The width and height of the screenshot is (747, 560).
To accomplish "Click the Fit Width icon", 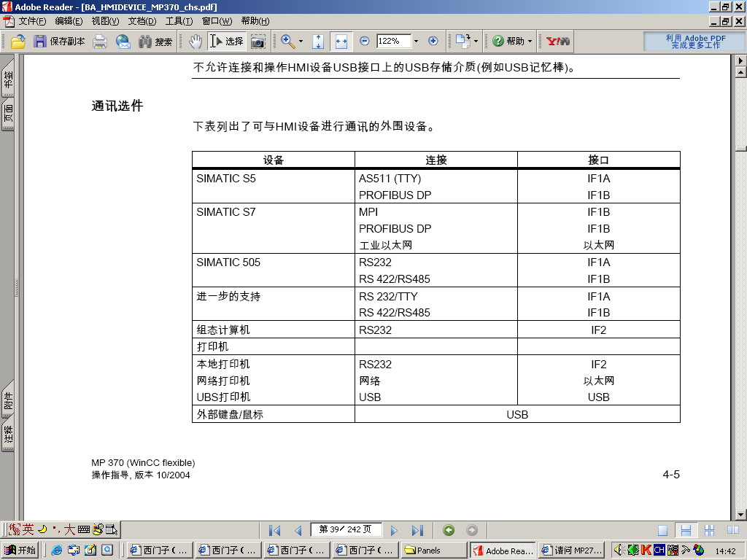I will click(341, 42).
